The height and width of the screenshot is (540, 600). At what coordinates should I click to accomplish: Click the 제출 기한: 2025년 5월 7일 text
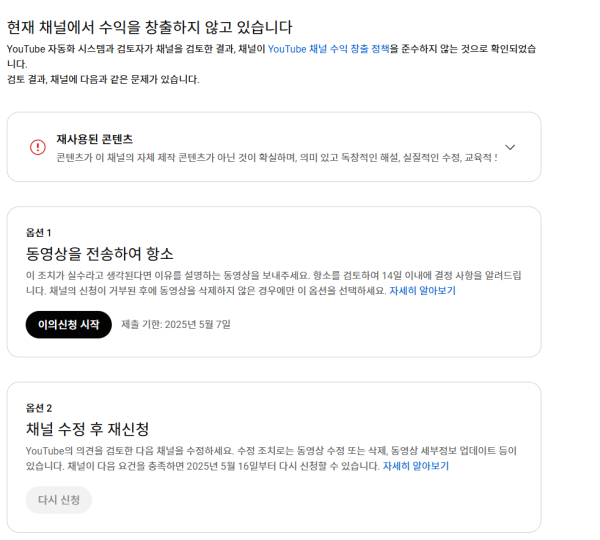click(176, 325)
